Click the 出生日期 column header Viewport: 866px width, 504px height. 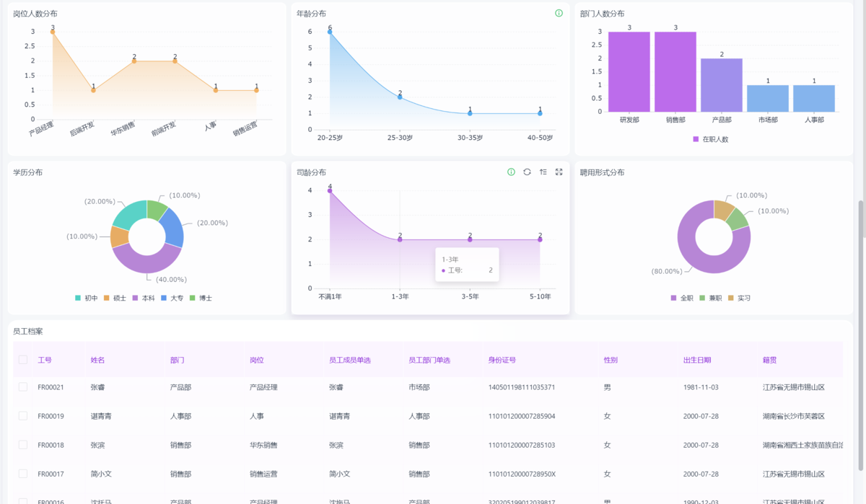697,360
